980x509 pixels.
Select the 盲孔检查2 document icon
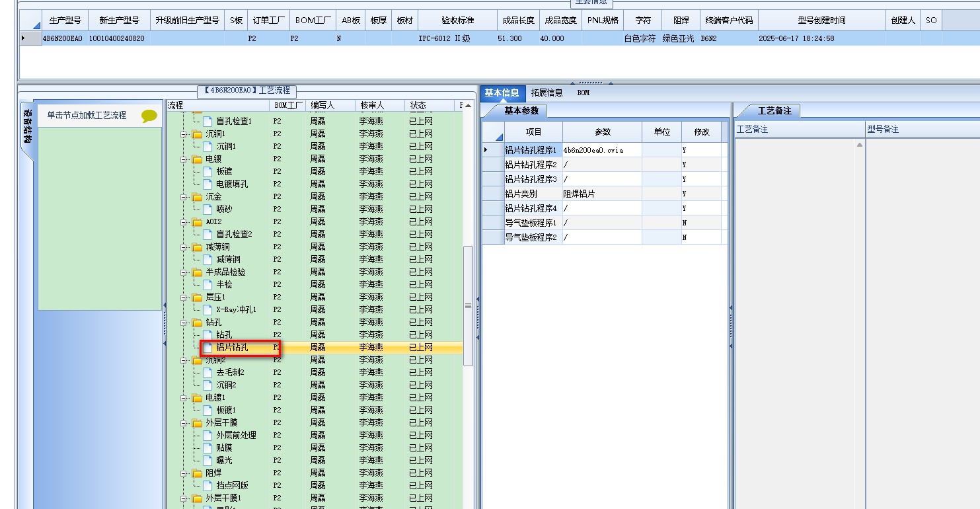pos(208,234)
